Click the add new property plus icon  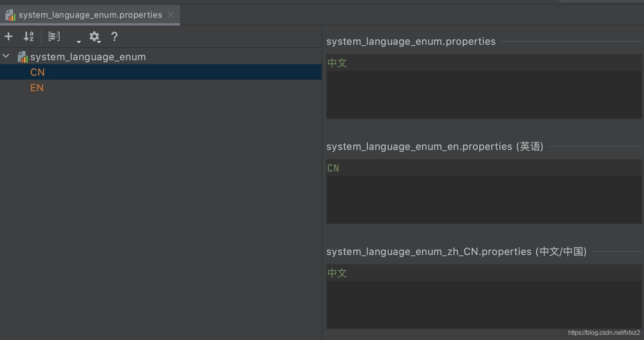(9, 36)
